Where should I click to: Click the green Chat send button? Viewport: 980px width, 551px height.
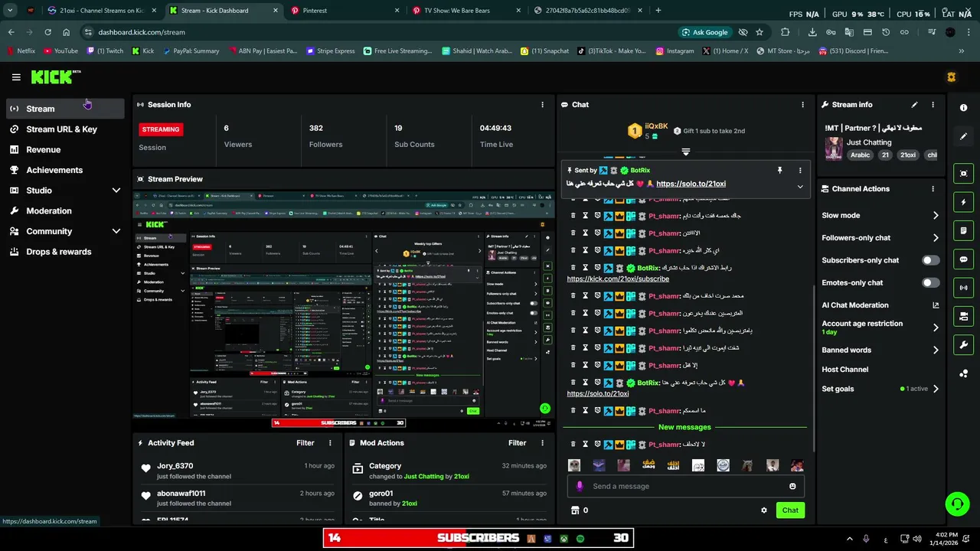click(x=790, y=510)
